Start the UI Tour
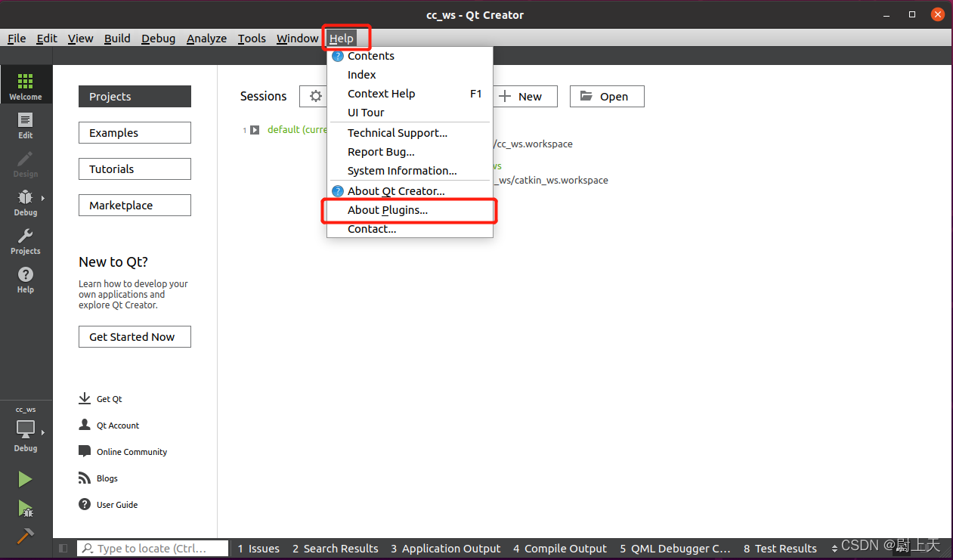Image resolution: width=953 pixels, height=560 pixels. click(x=410, y=113)
